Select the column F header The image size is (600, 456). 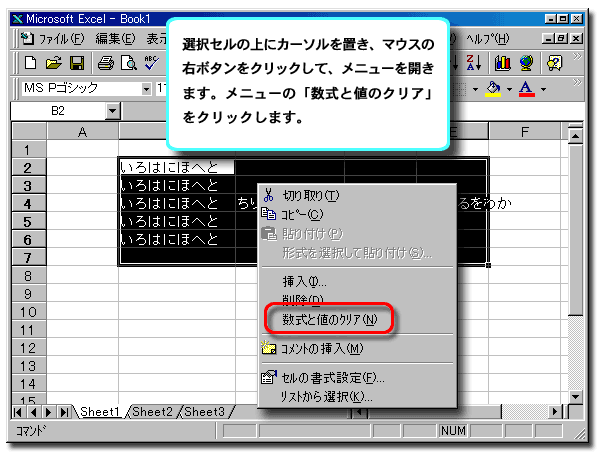point(525,132)
